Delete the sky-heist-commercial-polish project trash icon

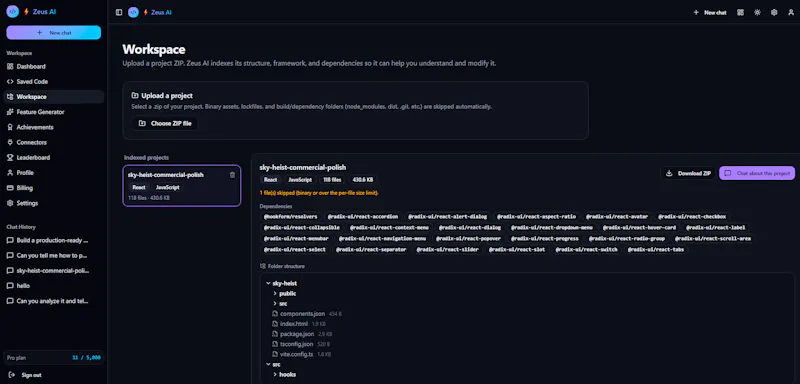(x=233, y=174)
